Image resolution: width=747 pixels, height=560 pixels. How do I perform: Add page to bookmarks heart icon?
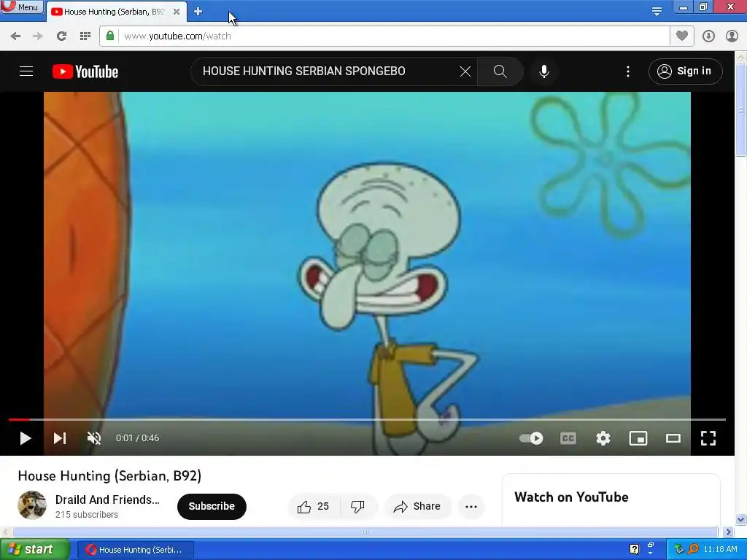(x=682, y=36)
